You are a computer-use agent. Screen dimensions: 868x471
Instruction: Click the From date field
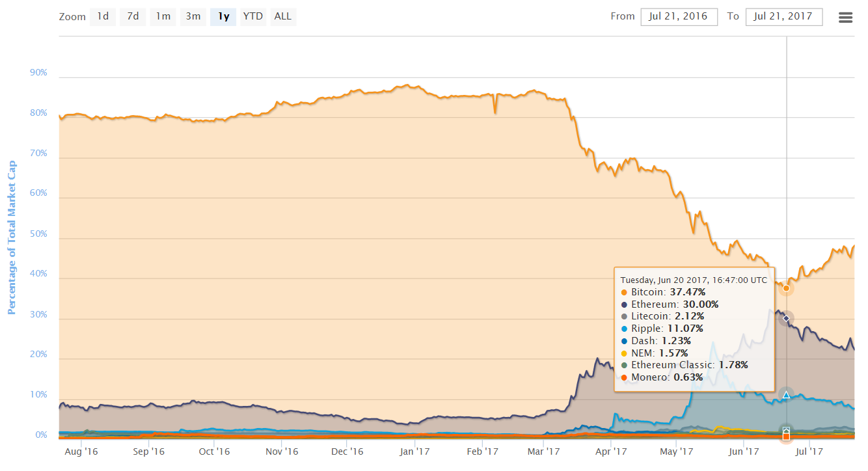[679, 17]
